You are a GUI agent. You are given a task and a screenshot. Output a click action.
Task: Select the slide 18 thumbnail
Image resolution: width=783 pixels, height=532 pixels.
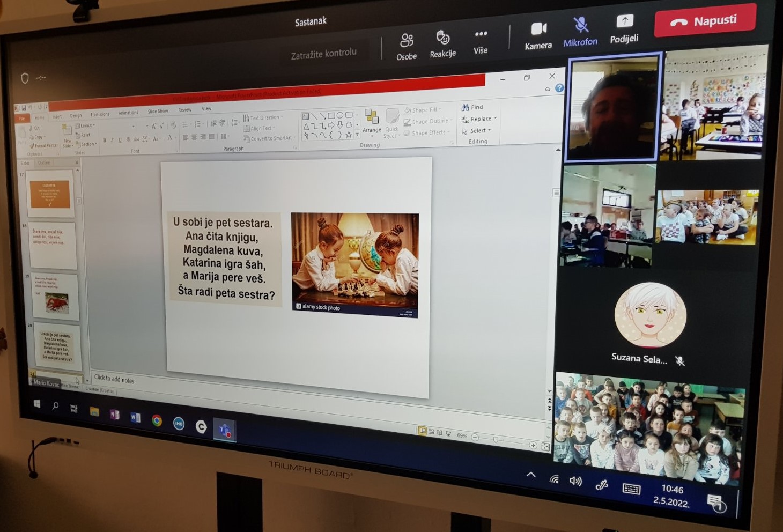[x=53, y=246]
